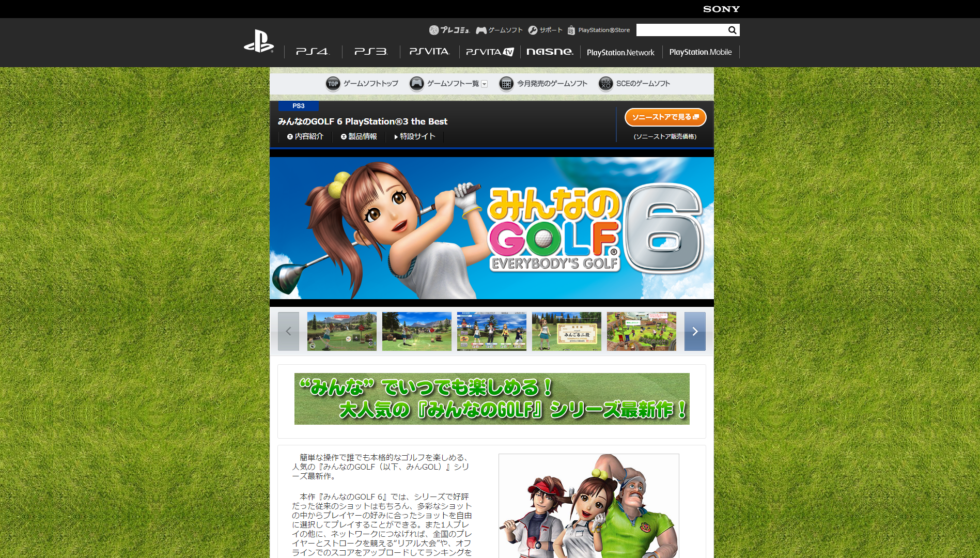Click the TOP round icon
The height and width of the screenshot is (558, 980).
333,83
